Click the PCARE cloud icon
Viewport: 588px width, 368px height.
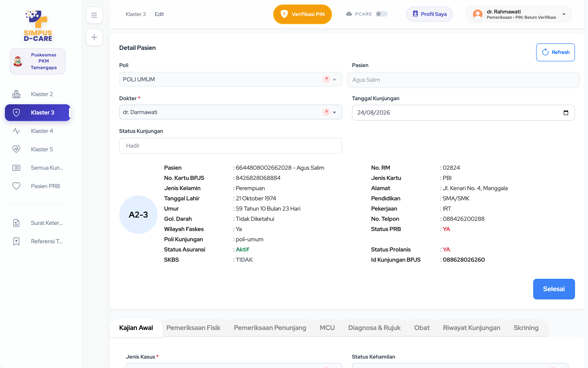[x=349, y=14]
